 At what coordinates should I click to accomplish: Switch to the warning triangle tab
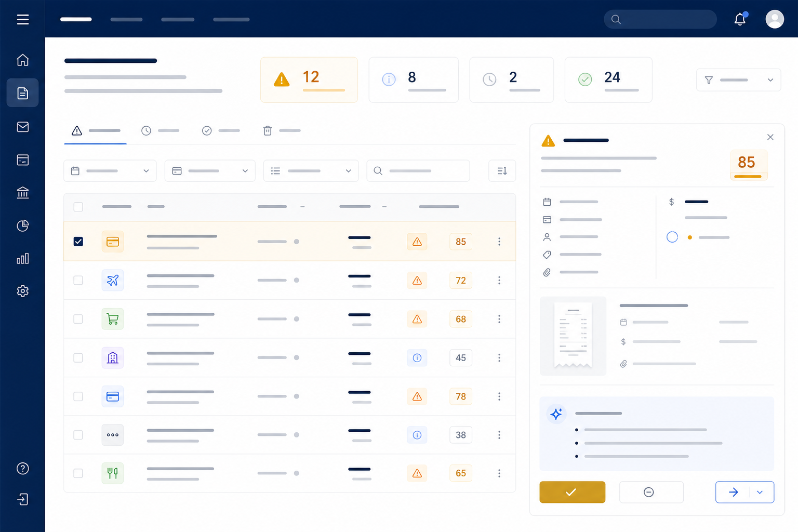[96, 130]
